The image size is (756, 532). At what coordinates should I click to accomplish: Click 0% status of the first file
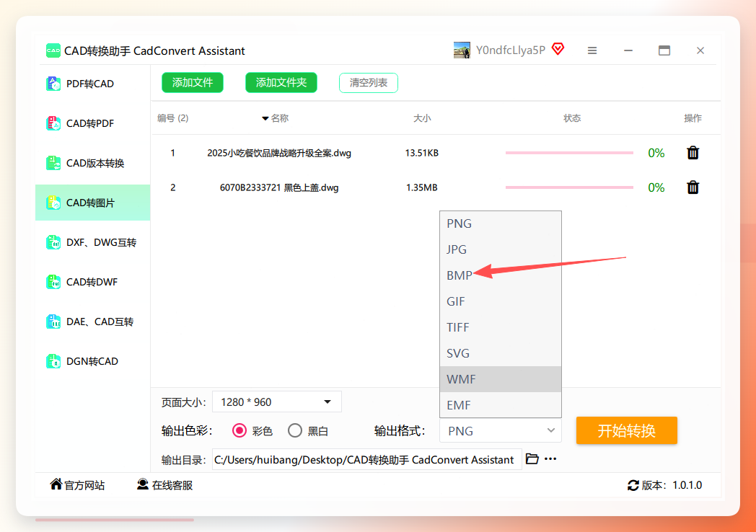coord(656,153)
